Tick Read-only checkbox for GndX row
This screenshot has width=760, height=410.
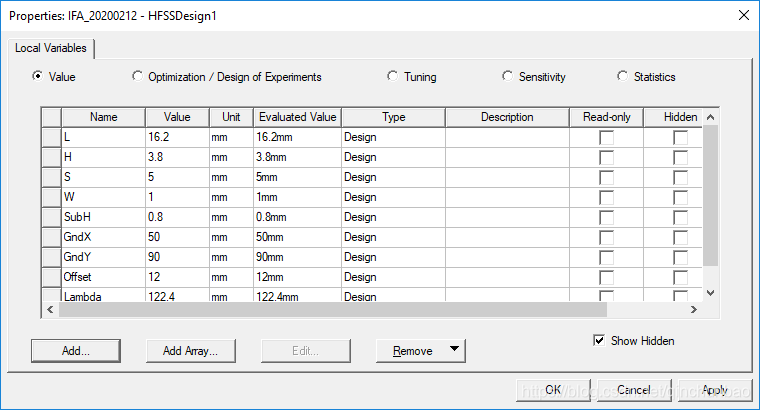click(606, 237)
